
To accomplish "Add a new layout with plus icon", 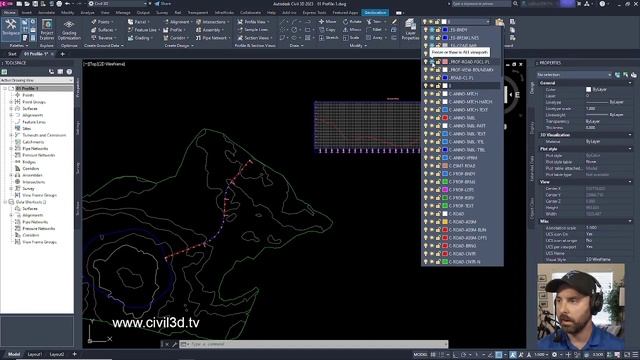I will pos(74,354).
